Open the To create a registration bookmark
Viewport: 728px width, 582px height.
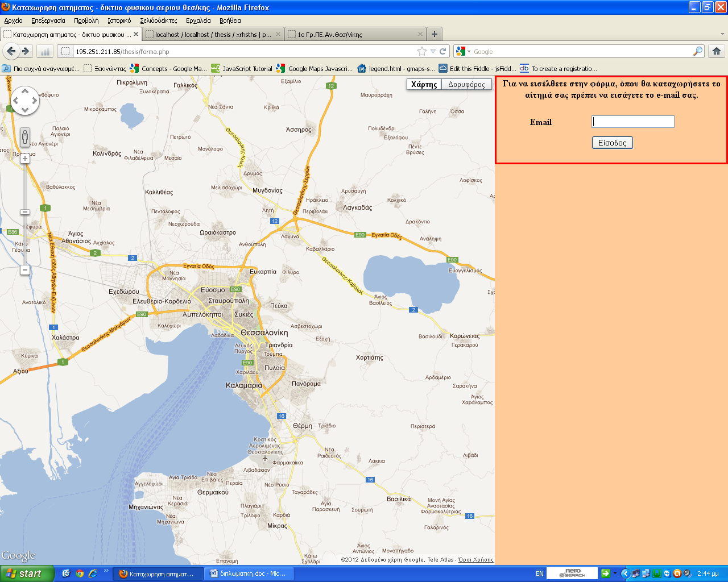(559, 68)
